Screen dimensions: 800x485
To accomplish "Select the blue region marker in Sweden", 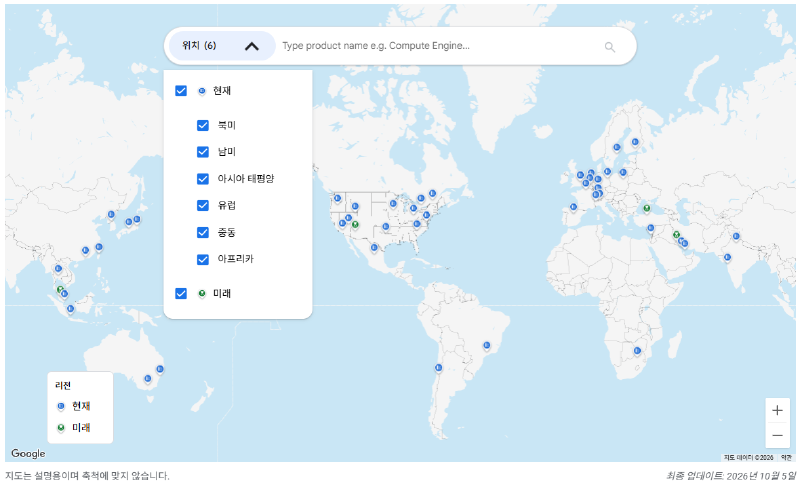I will (x=617, y=148).
